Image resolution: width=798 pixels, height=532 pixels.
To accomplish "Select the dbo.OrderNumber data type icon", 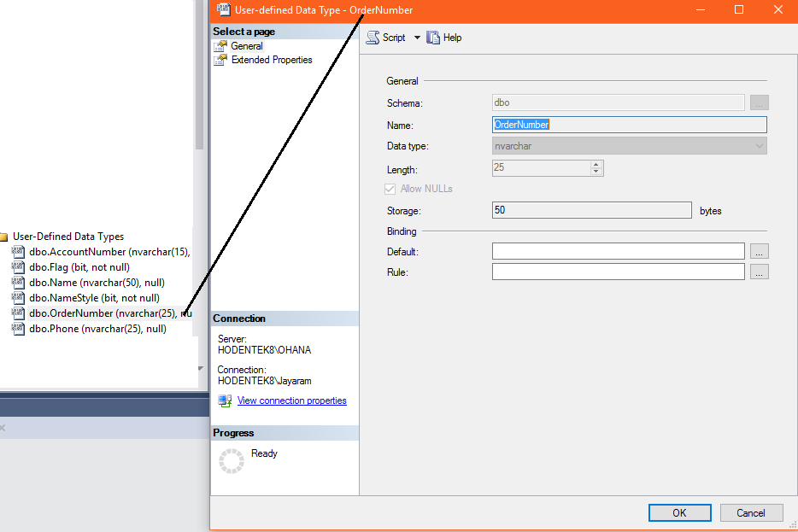I will click(x=19, y=313).
